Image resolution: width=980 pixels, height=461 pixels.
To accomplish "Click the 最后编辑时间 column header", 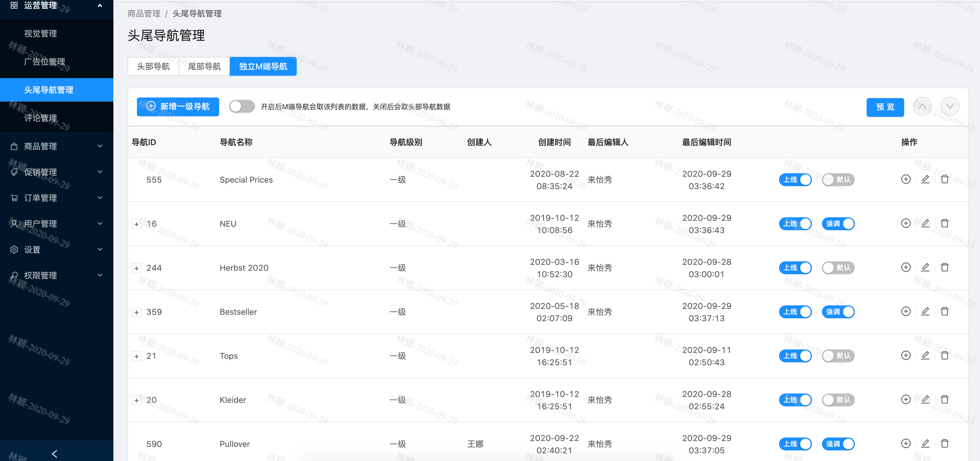I will (707, 142).
